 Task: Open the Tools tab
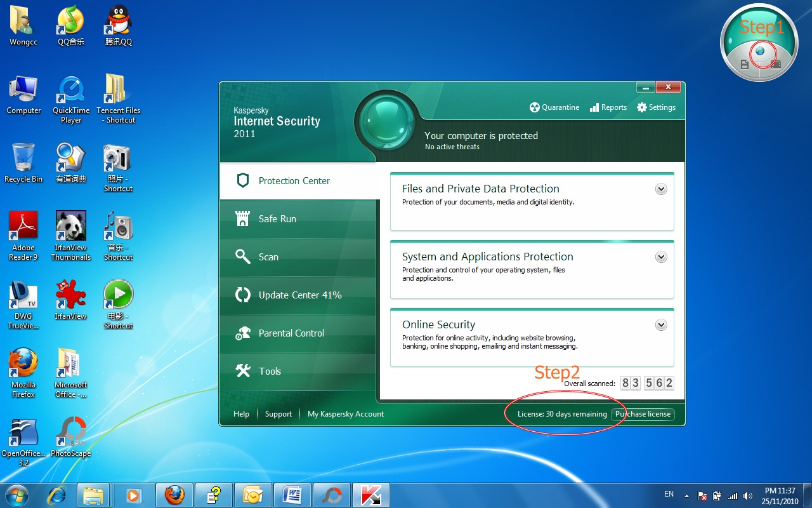tap(298, 371)
